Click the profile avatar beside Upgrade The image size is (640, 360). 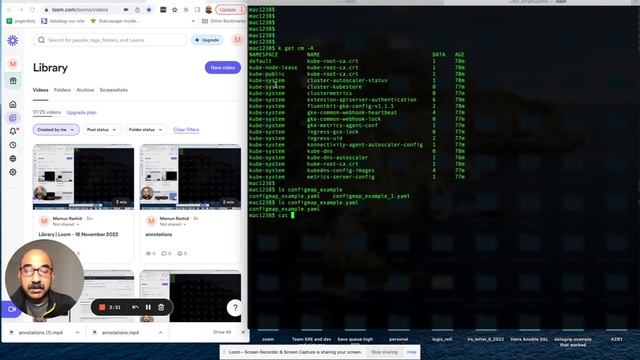click(x=237, y=40)
